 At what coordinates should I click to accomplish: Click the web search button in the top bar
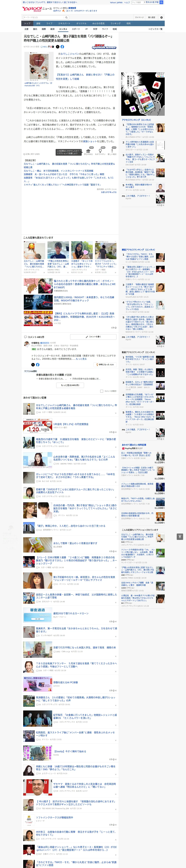161,2
